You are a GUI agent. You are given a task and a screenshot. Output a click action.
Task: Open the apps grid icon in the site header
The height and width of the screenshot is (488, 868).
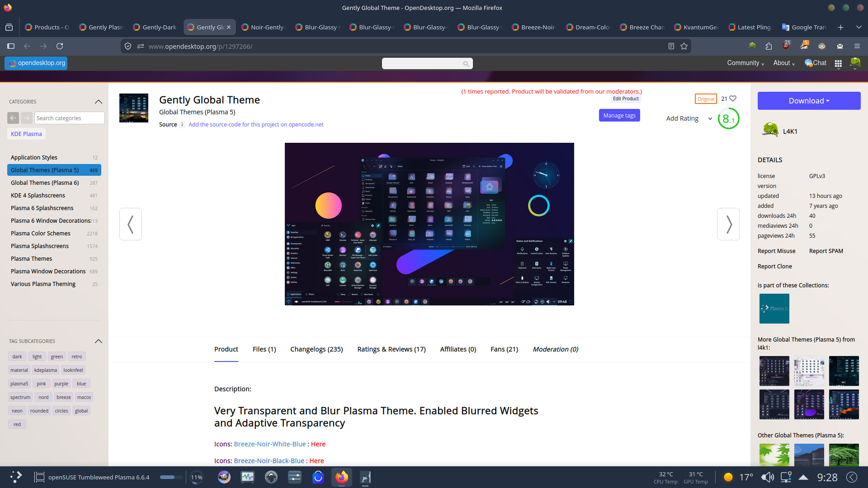pyautogui.click(x=838, y=63)
